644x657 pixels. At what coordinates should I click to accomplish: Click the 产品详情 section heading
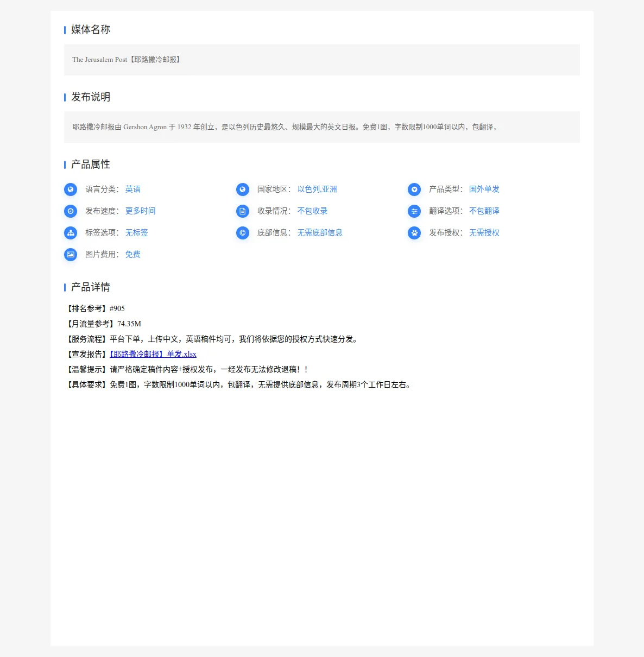(91, 287)
